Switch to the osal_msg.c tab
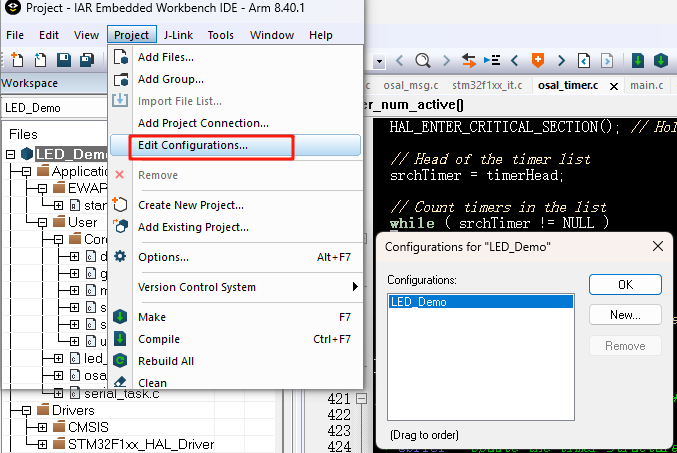Viewport: 677px width, 453px height. click(411, 86)
